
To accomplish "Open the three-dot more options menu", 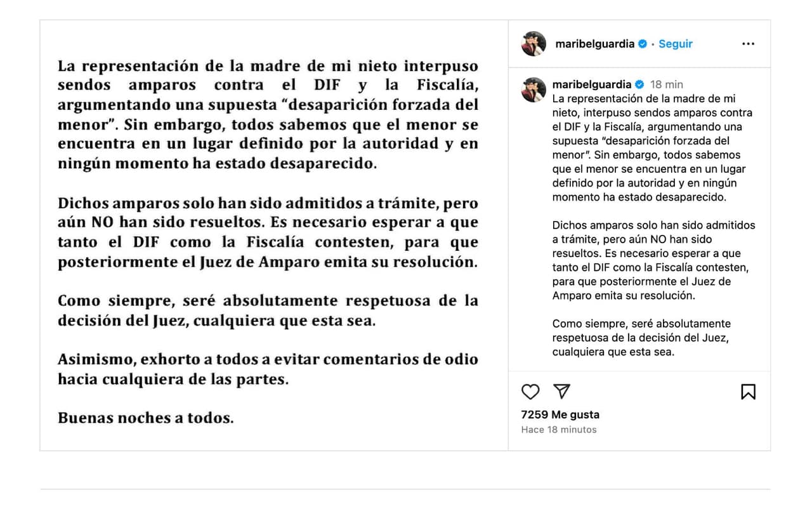I will (x=748, y=44).
